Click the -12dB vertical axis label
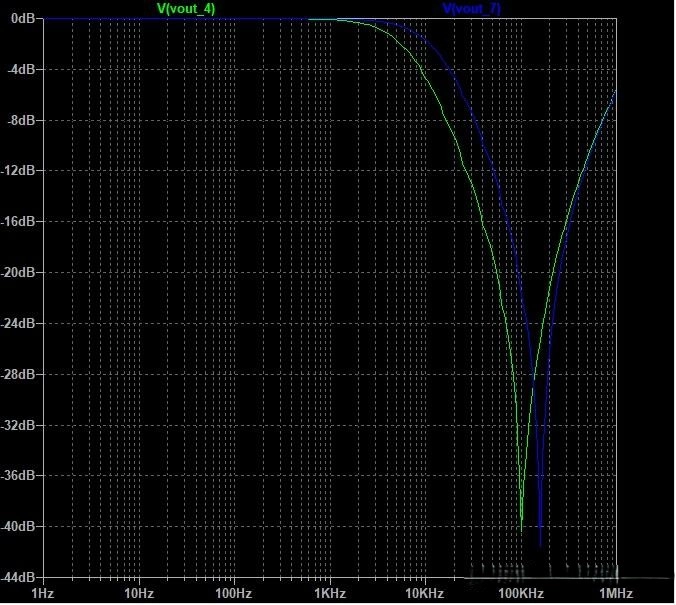The width and height of the screenshot is (676, 605). click(18, 171)
